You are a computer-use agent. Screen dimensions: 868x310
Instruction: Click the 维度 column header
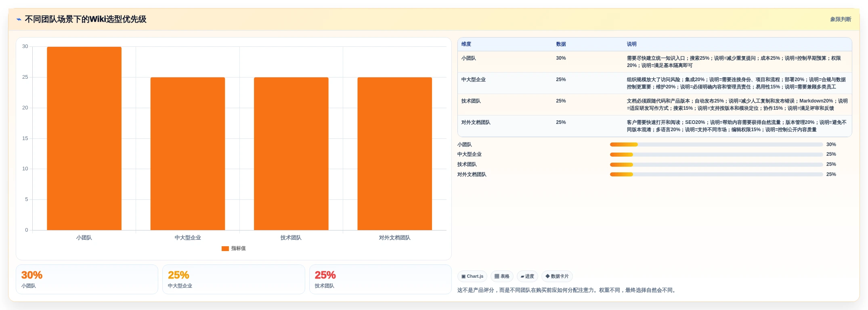tap(466, 44)
